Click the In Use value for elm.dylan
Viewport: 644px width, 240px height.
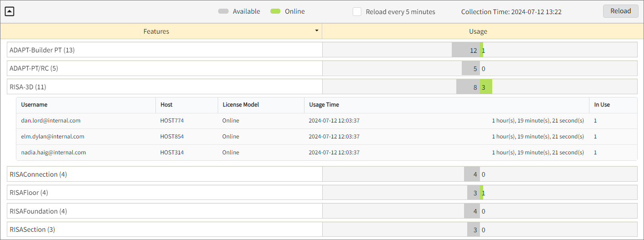(x=595, y=137)
